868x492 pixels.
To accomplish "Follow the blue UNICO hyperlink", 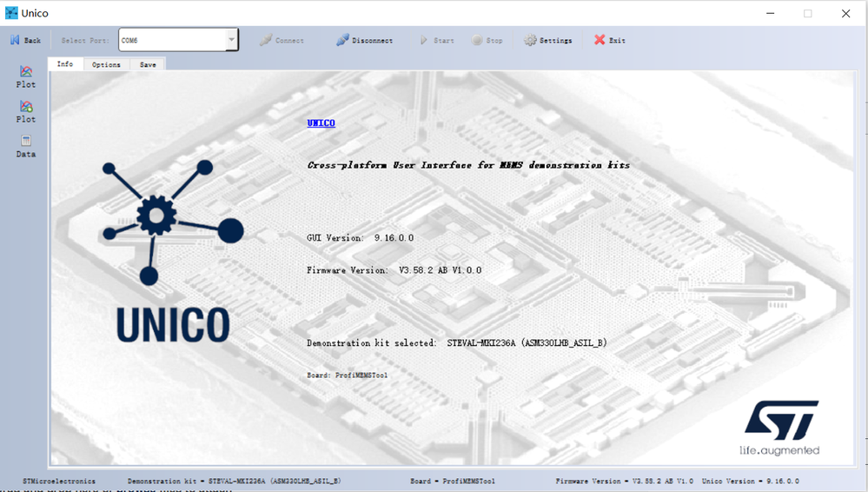I will [321, 123].
